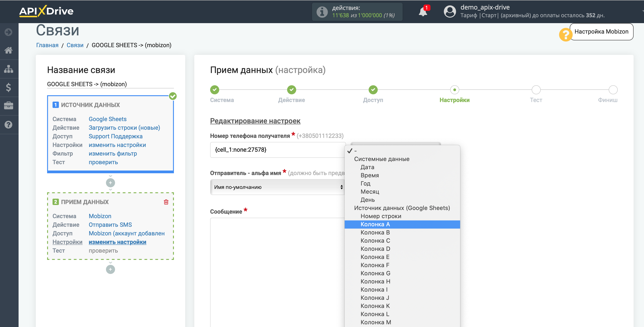Click the APIXDrive logo
Viewport: 644px width, 327px height.
(46, 11)
